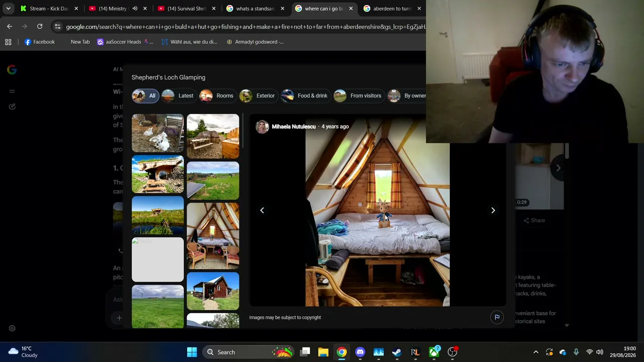Open Steam from the taskbar

tap(397, 352)
